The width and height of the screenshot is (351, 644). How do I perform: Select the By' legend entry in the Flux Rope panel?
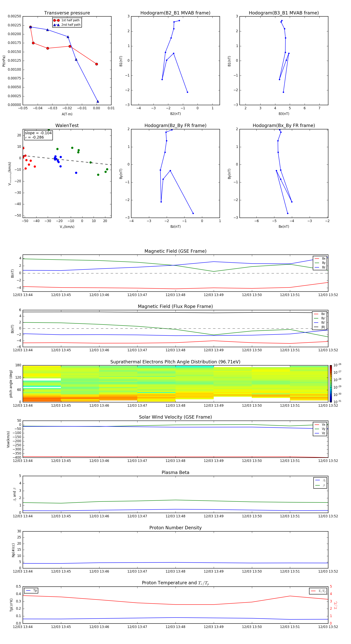[320, 318]
